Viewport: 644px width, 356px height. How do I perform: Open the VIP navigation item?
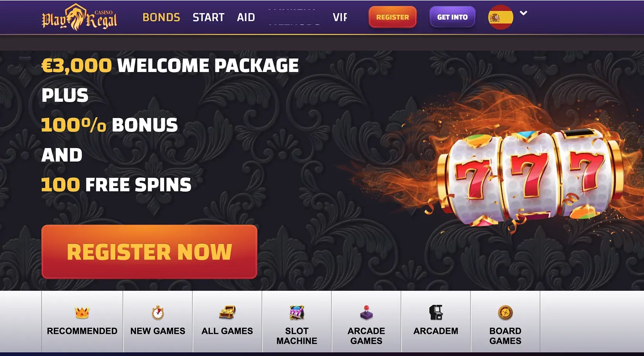point(340,17)
